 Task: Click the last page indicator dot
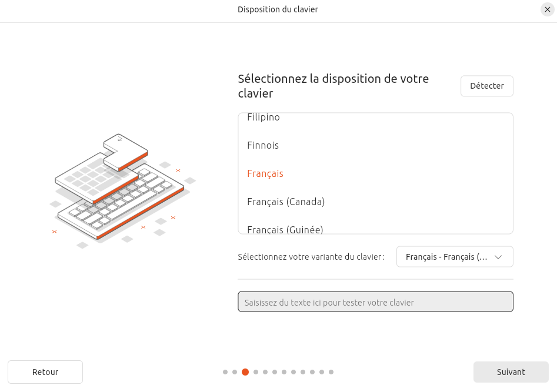tap(331, 372)
